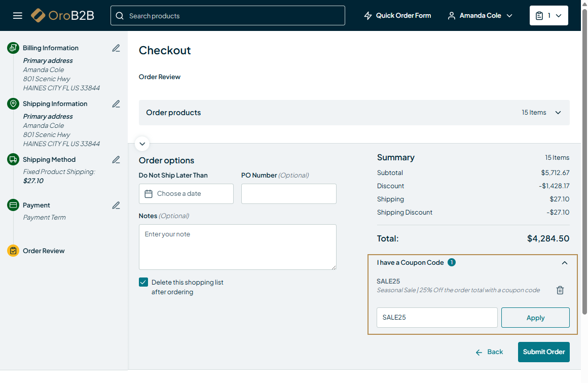Click the Submit Order button
The height and width of the screenshot is (383, 588).
click(543, 352)
